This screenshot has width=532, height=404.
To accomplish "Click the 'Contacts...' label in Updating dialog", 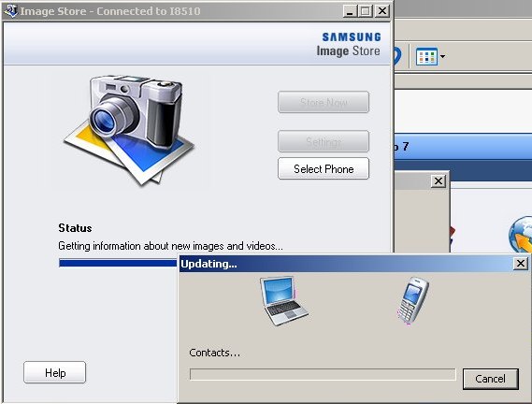I will click(214, 353).
